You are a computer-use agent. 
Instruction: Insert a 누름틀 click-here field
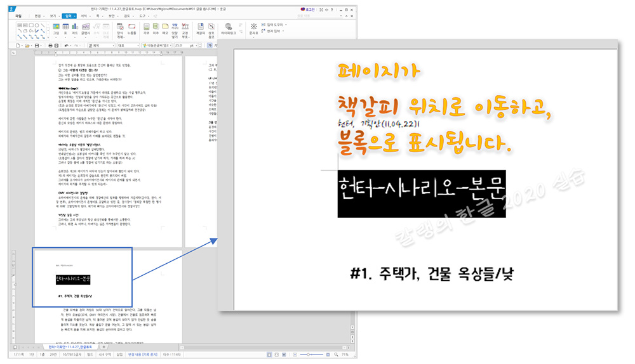[x=131, y=29]
